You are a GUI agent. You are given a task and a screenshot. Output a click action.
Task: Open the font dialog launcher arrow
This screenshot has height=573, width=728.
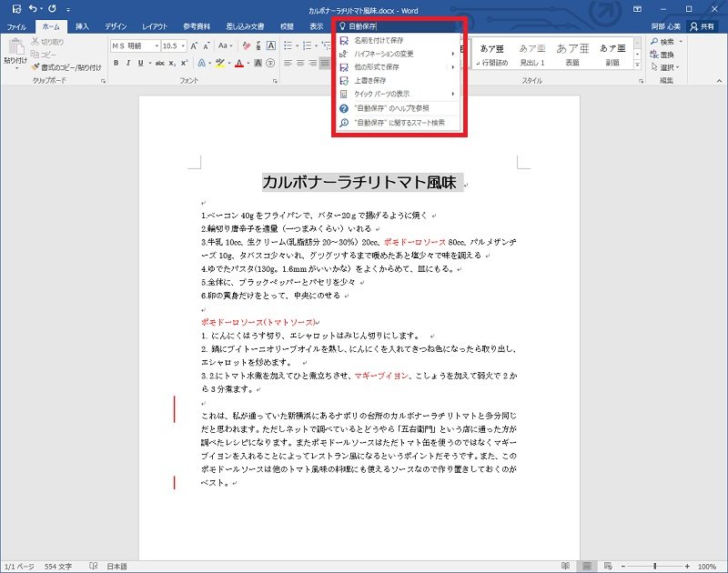(x=276, y=81)
